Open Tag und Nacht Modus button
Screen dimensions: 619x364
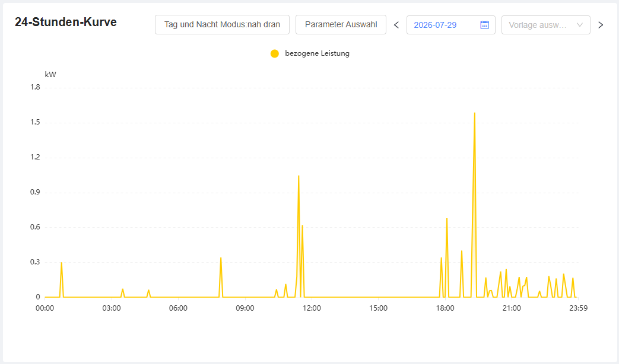coord(222,24)
